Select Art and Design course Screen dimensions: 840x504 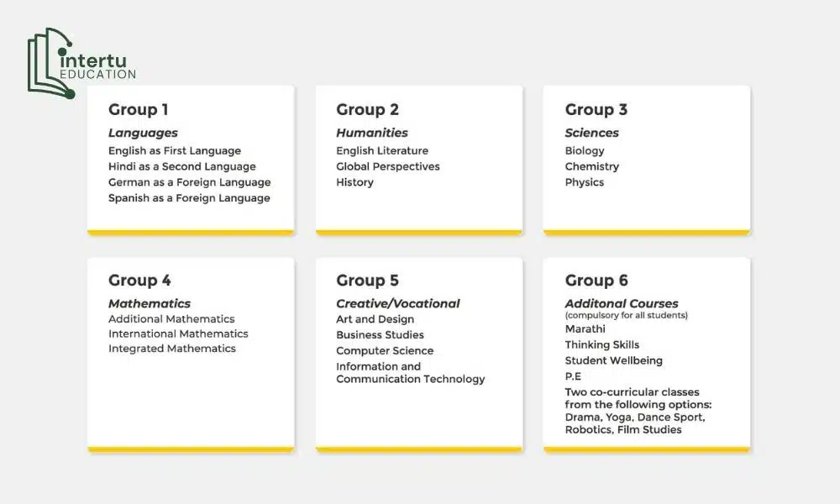pyautogui.click(x=375, y=319)
